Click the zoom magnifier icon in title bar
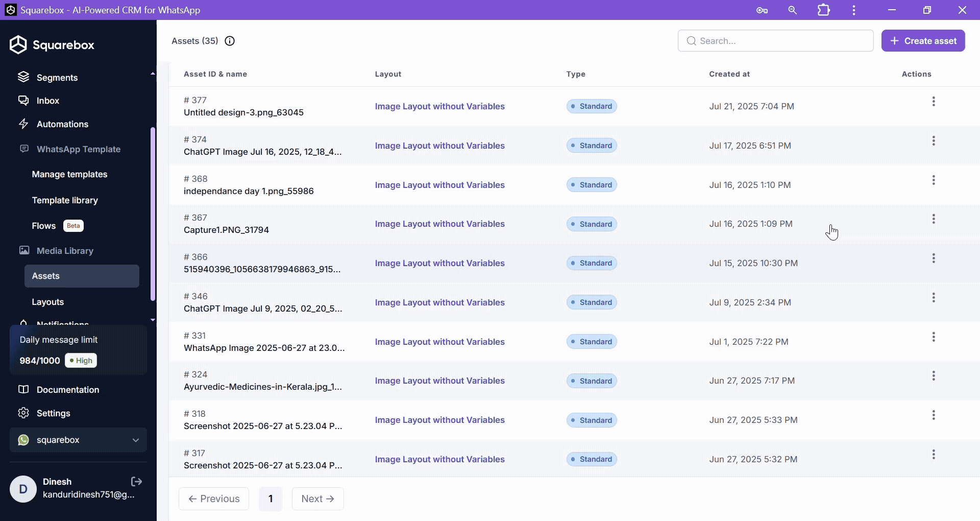This screenshot has height=521, width=980. (x=792, y=10)
